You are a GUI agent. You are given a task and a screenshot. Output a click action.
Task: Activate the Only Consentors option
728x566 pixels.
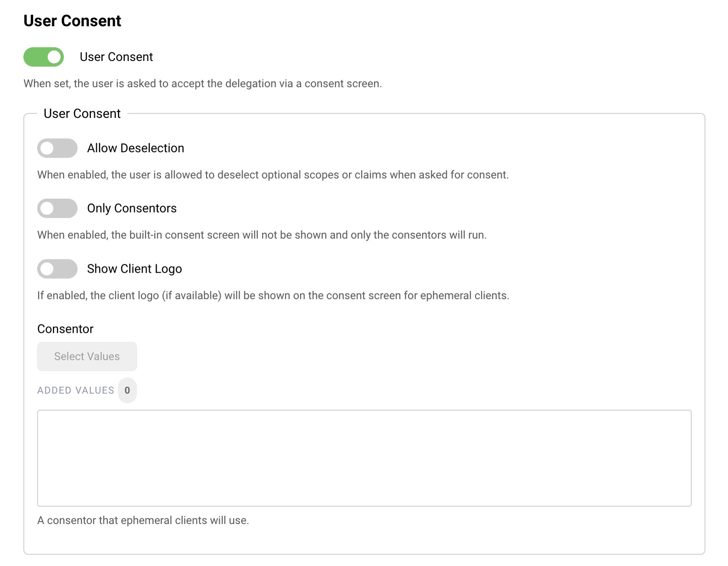[x=57, y=208]
